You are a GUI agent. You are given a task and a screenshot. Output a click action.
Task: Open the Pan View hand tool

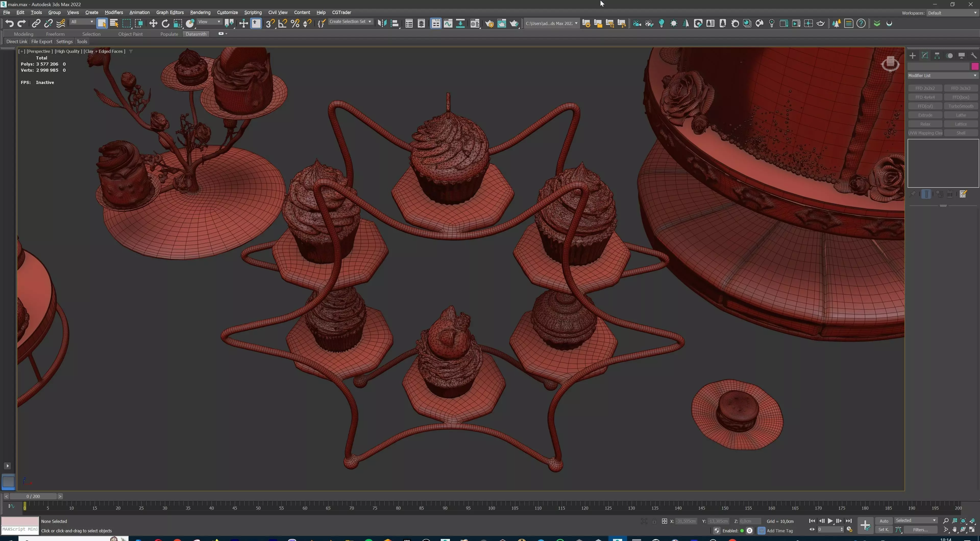(954, 530)
